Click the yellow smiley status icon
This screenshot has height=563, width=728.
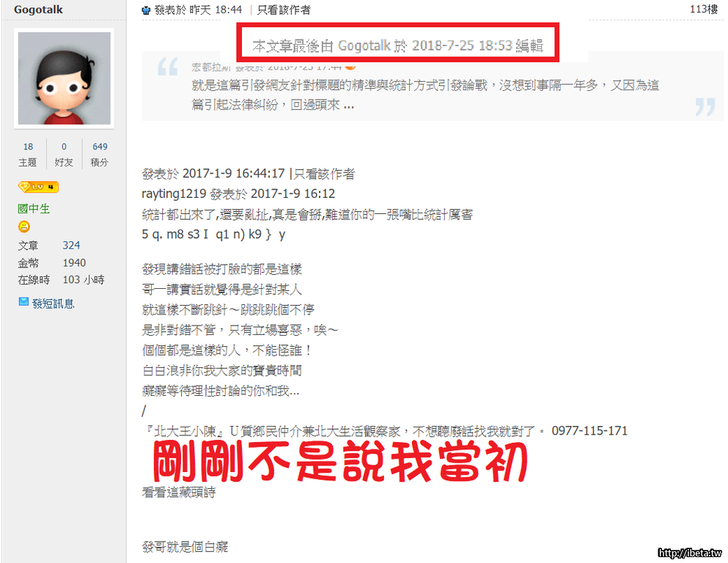pyautogui.click(x=23, y=227)
